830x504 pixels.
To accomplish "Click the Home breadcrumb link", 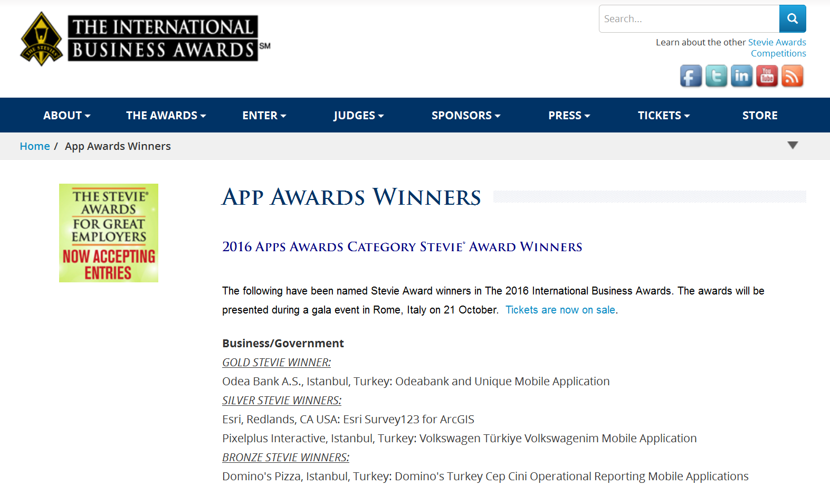I will (x=35, y=146).
